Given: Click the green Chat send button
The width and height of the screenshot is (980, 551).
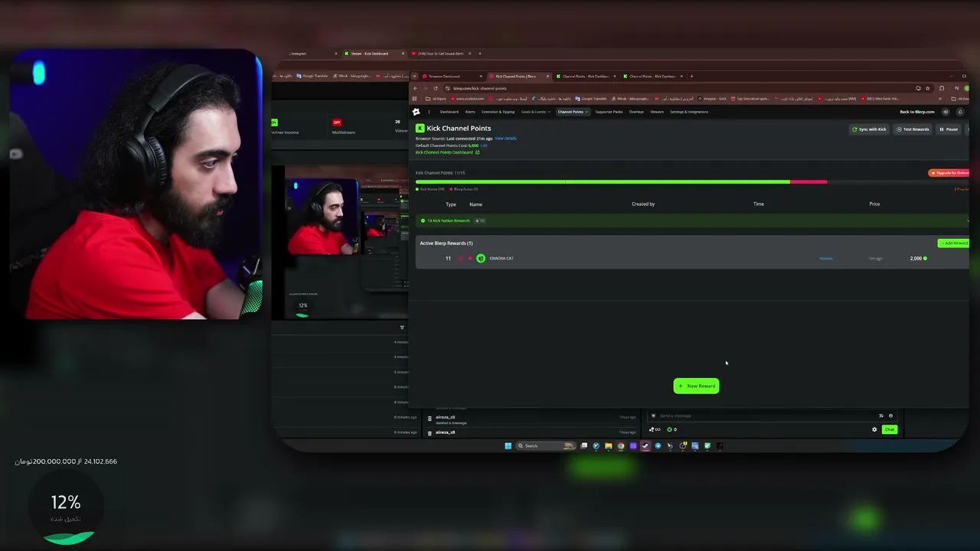Looking at the screenshot, I should (x=889, y=429).
